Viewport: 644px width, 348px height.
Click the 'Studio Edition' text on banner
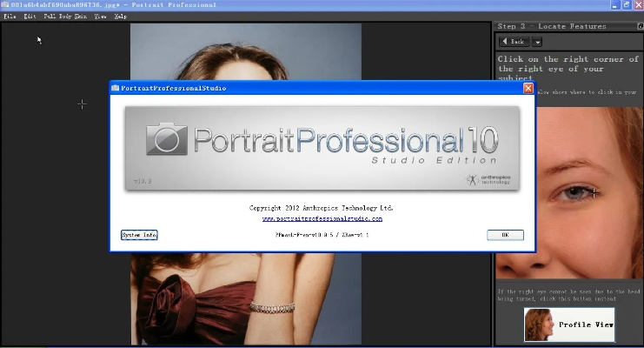point(435,160)
